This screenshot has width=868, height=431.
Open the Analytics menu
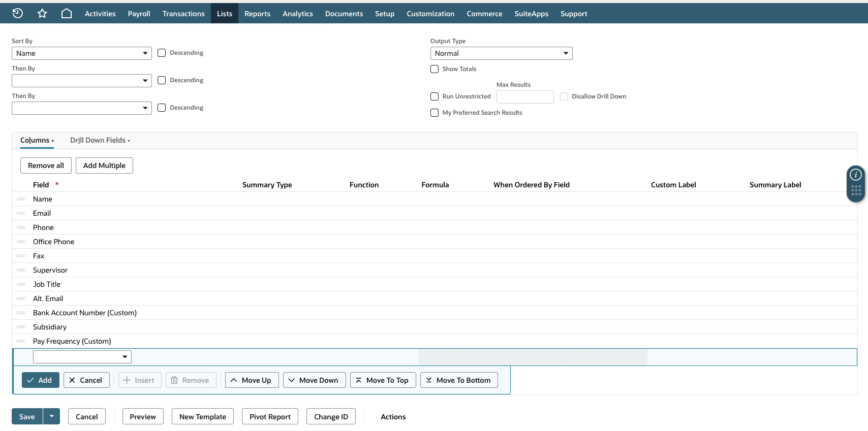click(298, 14)
